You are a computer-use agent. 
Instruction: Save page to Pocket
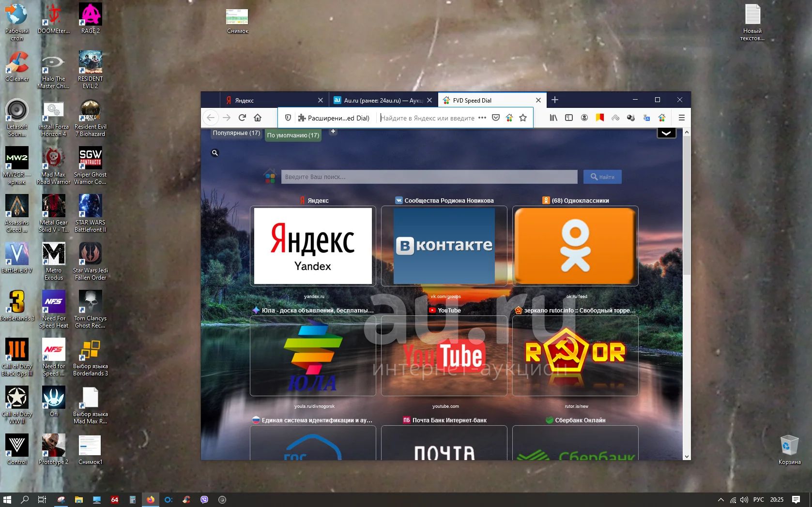(496, 118)
